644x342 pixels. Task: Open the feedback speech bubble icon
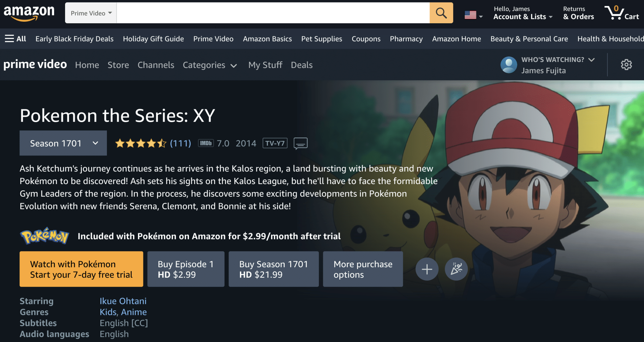[300, 143]
